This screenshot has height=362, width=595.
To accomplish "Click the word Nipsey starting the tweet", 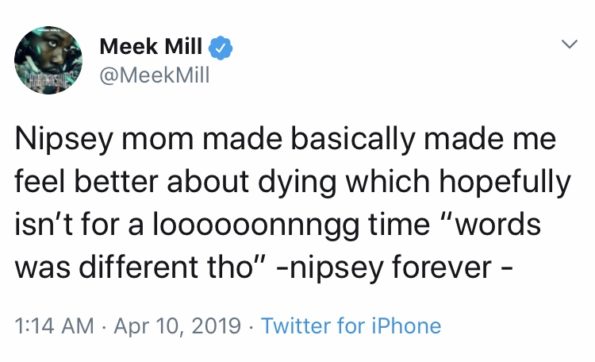I will pos(64,140).
